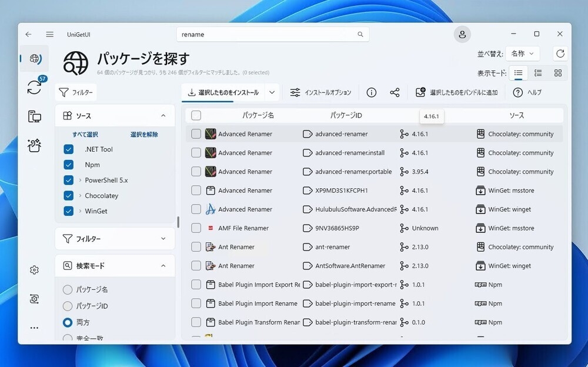This screenshot has height=367, width=588.
Task: Open Package Bundles sidebar icon
Action: [34, 145]
